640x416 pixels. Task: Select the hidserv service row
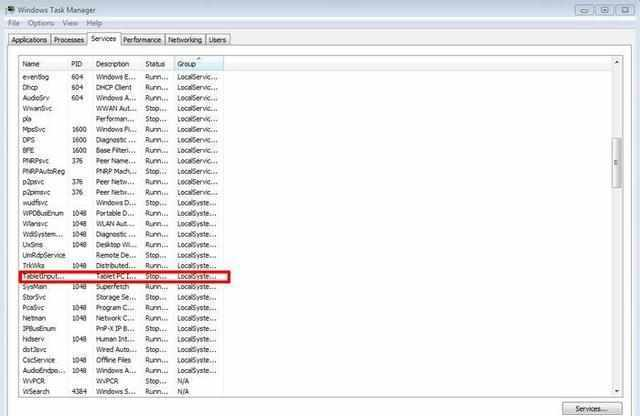(121, 339)
